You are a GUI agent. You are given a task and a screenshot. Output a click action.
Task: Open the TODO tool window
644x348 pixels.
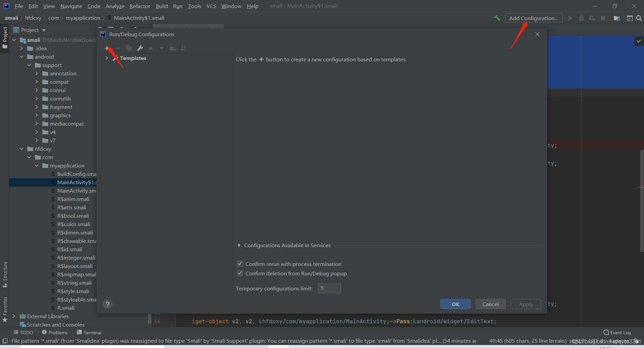click(x=23, y=332)
